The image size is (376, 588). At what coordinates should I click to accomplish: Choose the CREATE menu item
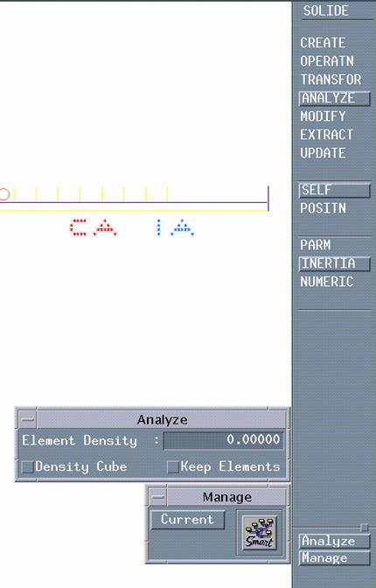323,43
